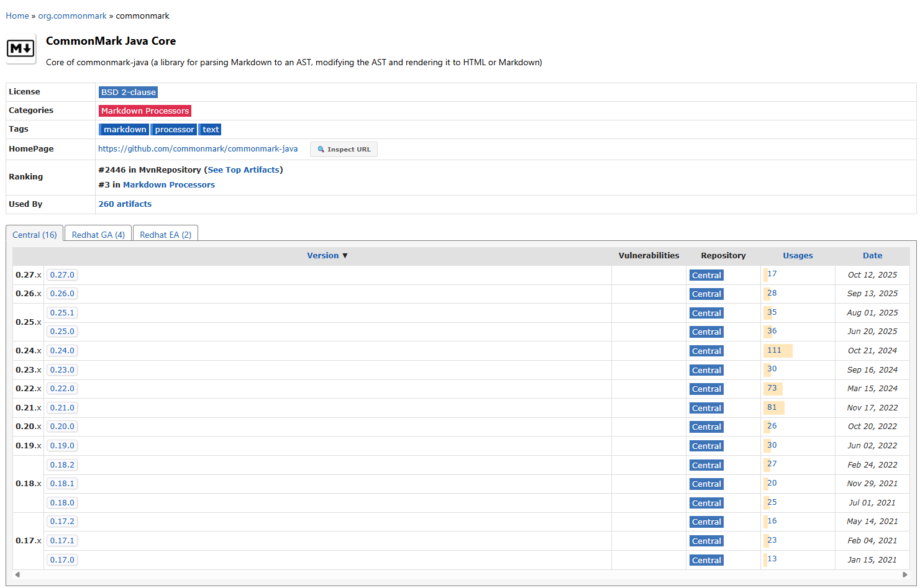Click the CommonMark Java Core heading
Screen dimensions: 920x588
pos(111,41)
